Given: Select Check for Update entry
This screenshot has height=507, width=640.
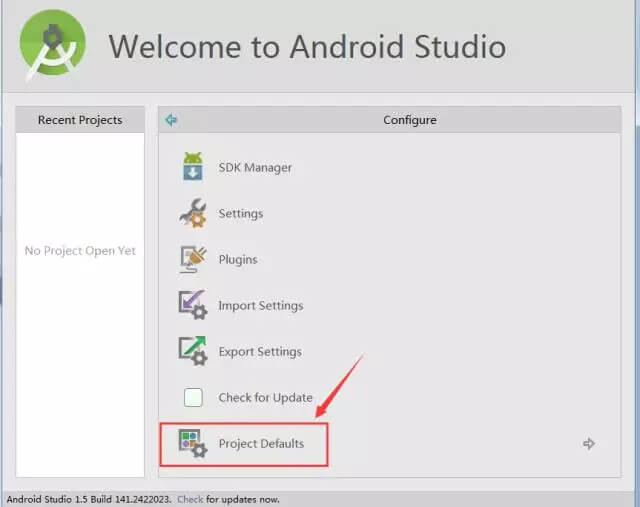Looking at the screenshot, I should (x=265, y=398).
